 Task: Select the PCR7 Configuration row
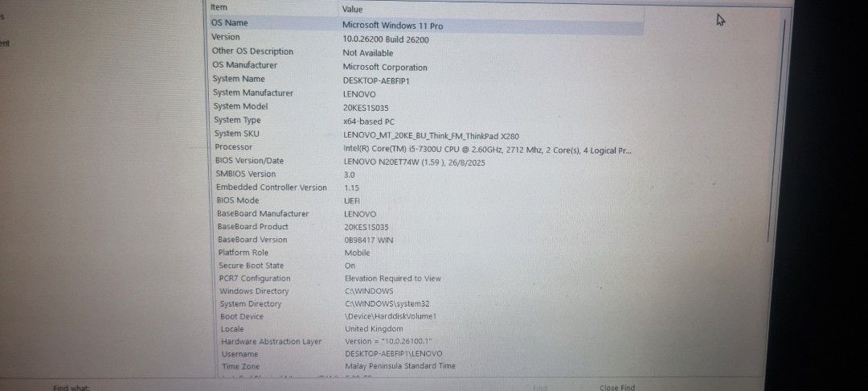tap(425, 278)
